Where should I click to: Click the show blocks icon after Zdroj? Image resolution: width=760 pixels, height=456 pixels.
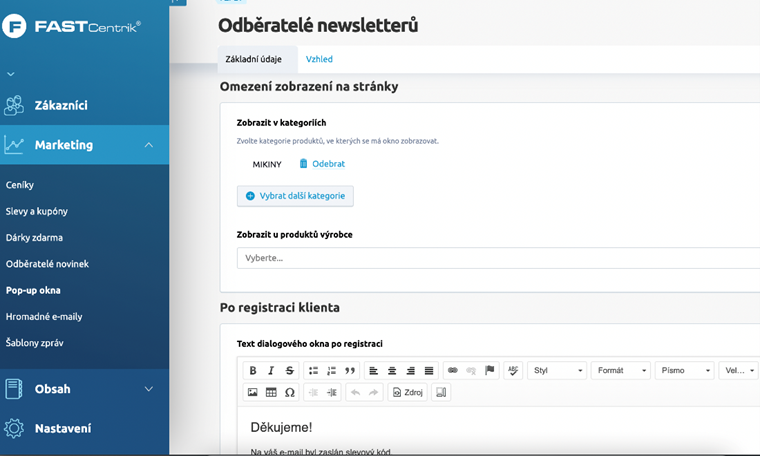[x=441, y=393]
